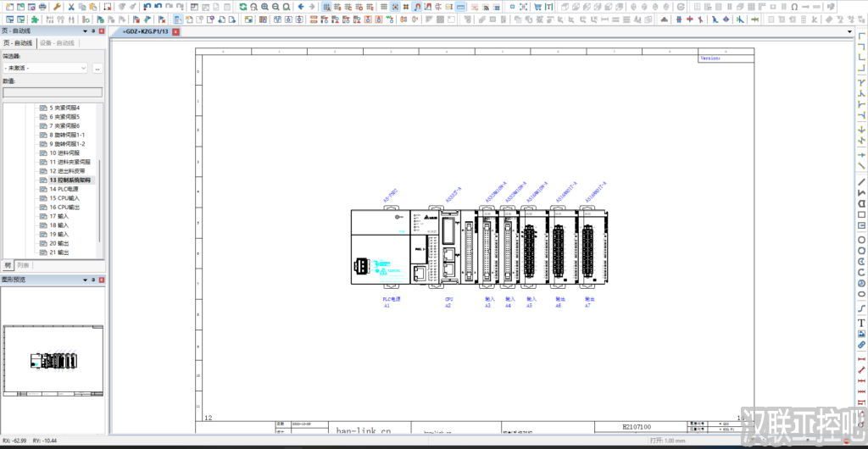The height and width of the screenshot is (449, 868).
Task: Toggle the object snap magnet button
Action: coord(417,7)
